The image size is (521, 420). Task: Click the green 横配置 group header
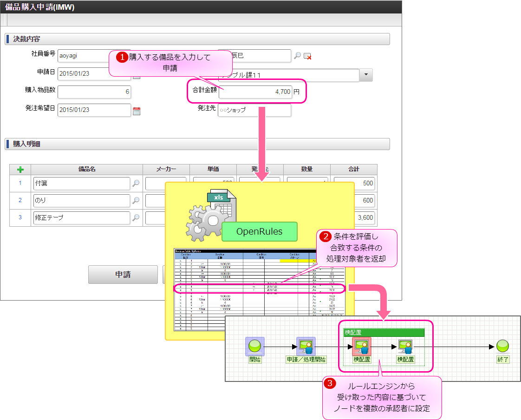pyautogui.click(x=384, y=332)
